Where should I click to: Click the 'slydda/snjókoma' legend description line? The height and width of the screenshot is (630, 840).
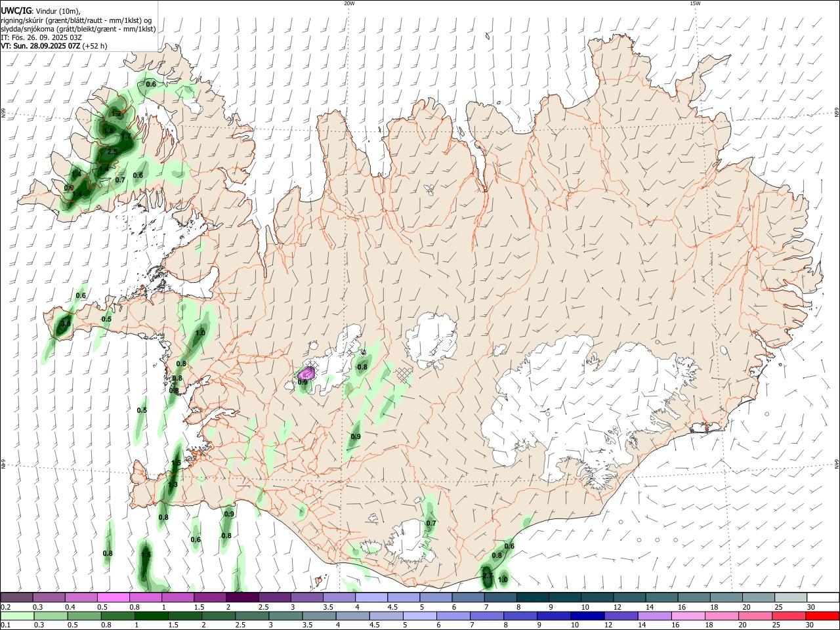(78, 29)
